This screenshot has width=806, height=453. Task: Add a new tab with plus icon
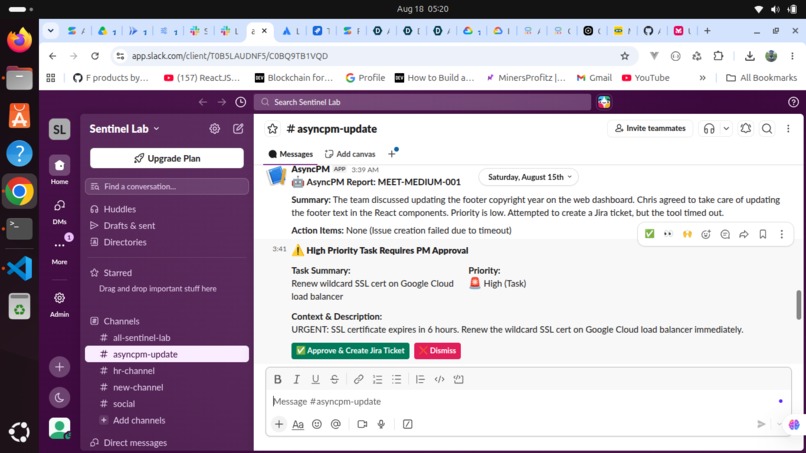click(x=392, y=154)
